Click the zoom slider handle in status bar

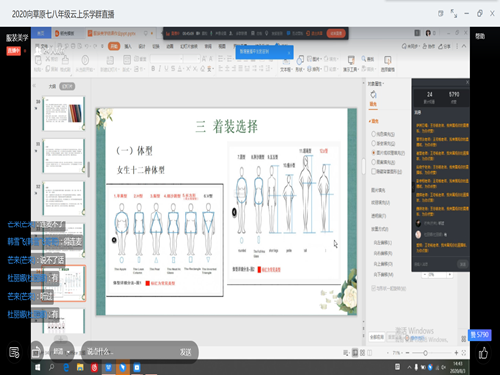(425, 353)
